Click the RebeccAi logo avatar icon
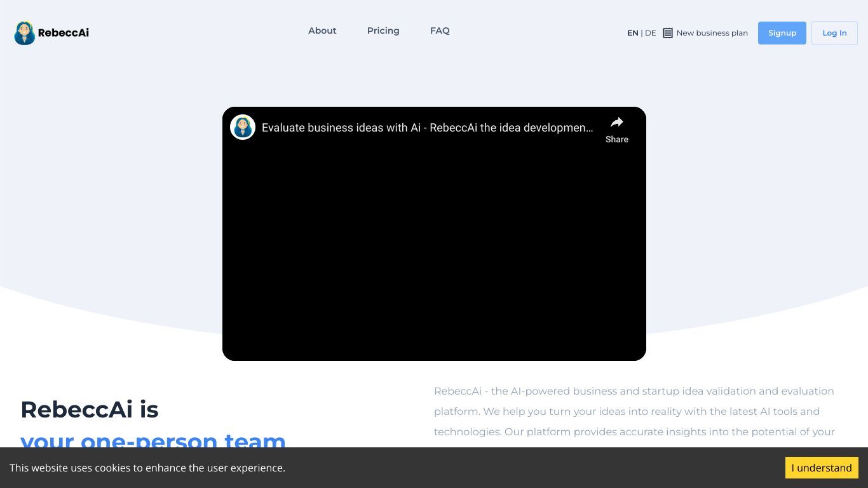868x488 pixels. point(25,33)
